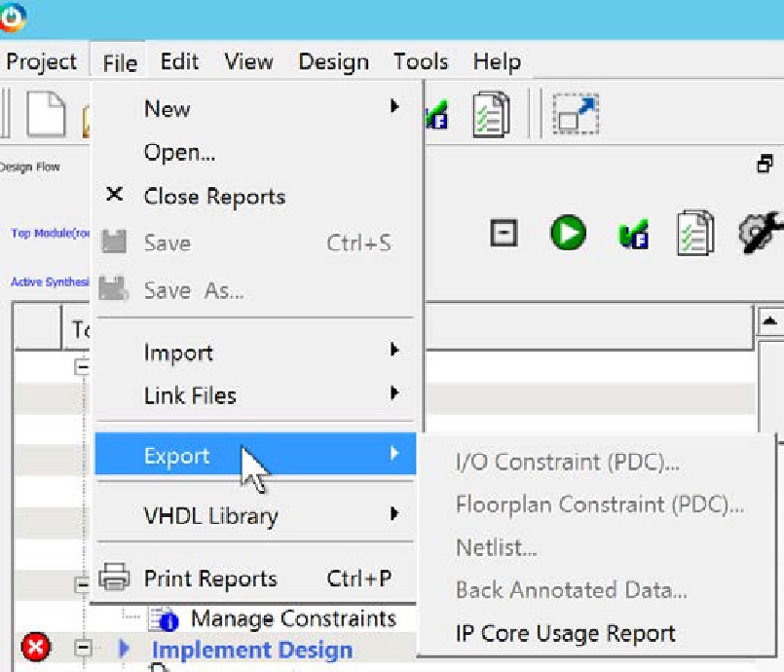The width and height of the screenshot is (784, 672).
Task: Expand the New submenu arrow
Action: click(394, 107)
